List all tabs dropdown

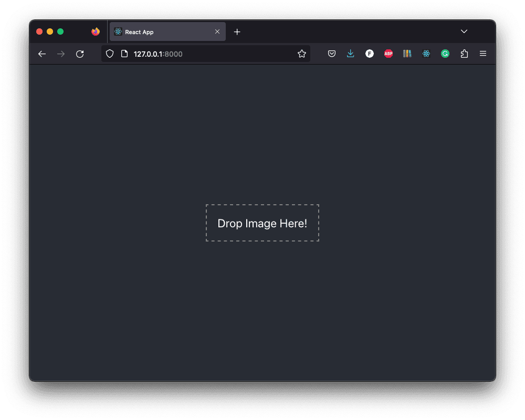464,31
